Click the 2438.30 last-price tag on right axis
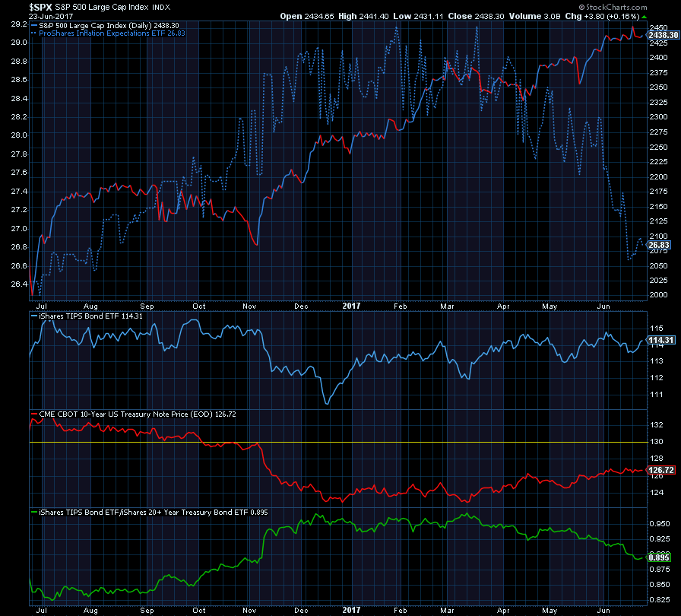Screen dimensions: 681x616 pyautogui.click(x=664, y=35)
